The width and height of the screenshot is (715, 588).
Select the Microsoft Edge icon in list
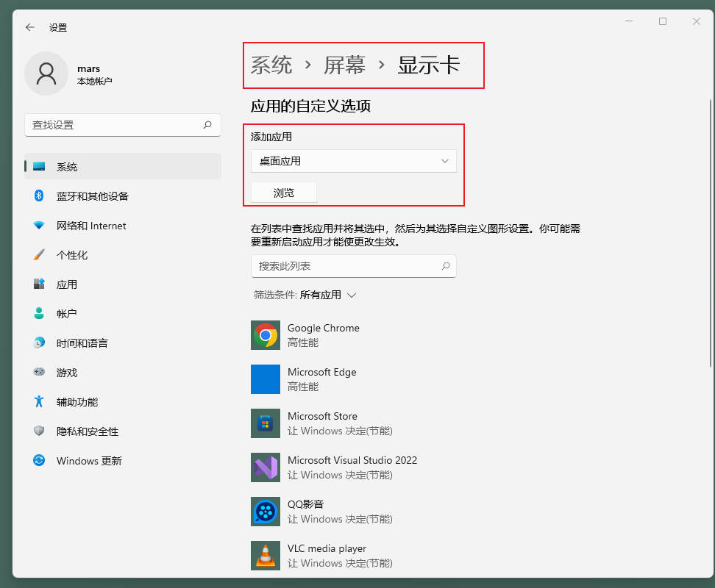[x=266, y=379]
